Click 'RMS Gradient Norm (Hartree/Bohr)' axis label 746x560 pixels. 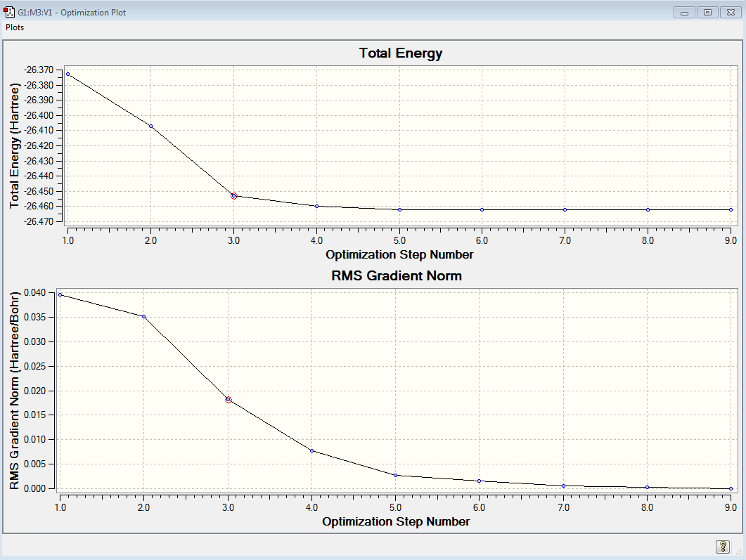[x=14, y=391]
